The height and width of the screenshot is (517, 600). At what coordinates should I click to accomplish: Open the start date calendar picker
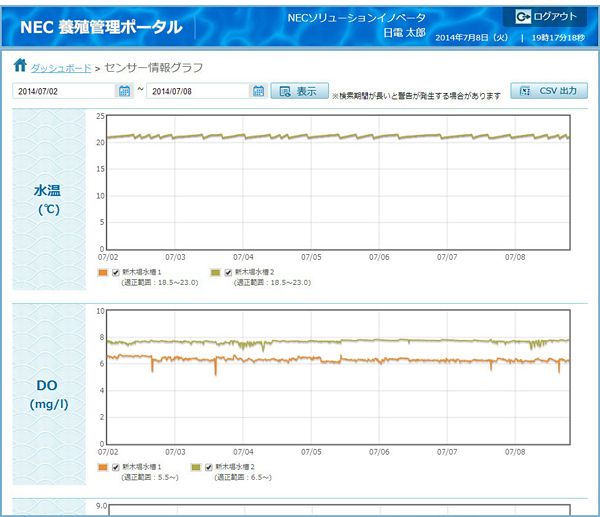pyautogui.click(x=125, y=91)
